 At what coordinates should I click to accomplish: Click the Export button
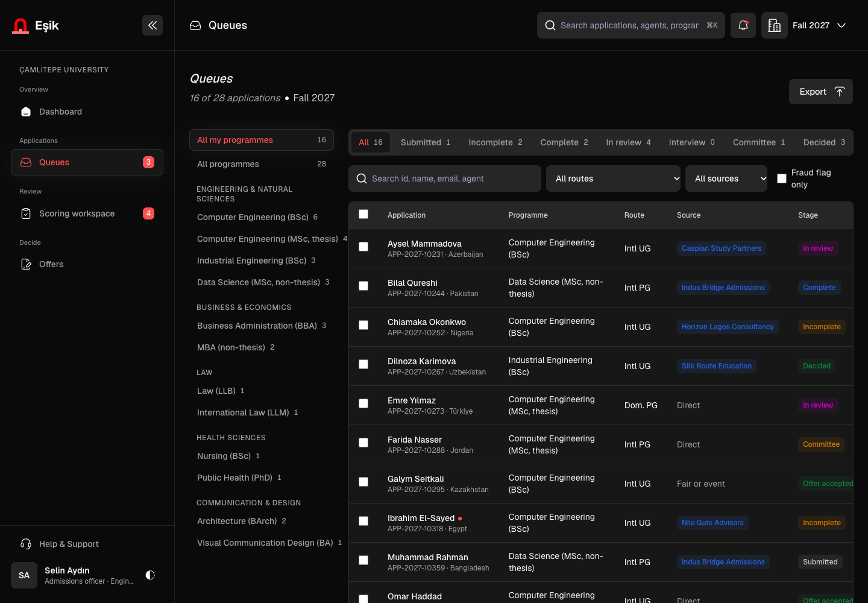[821, 92]
